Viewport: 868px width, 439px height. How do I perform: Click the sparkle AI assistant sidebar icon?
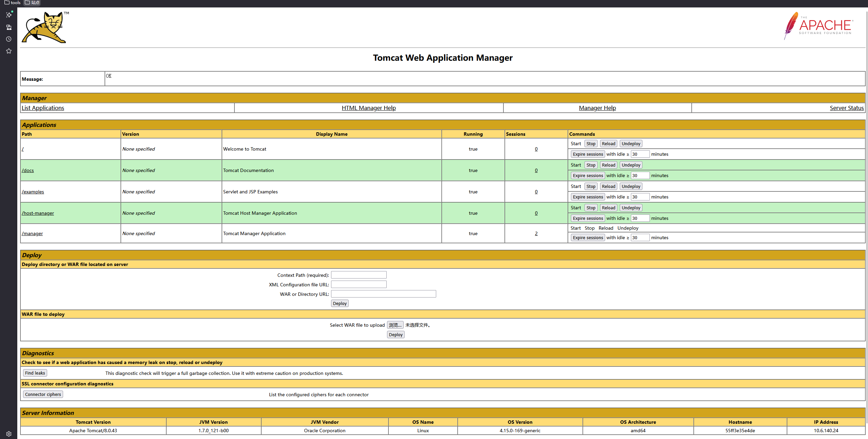(x=9, y=15)
